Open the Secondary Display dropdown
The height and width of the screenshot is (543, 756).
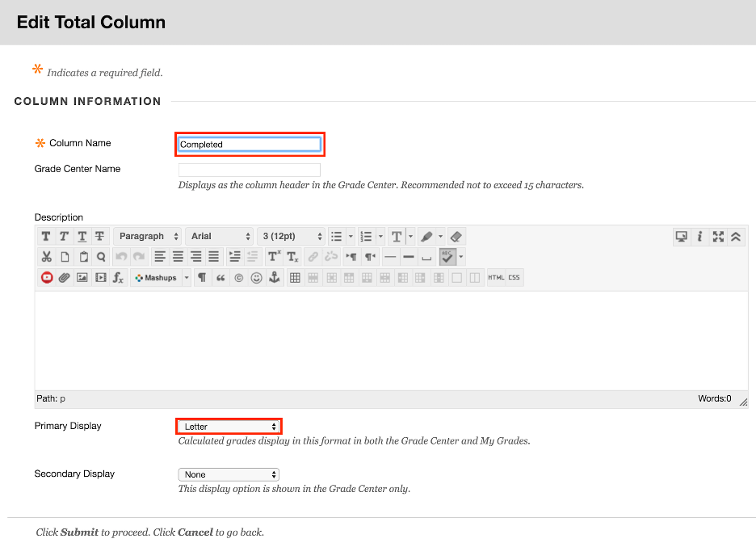pyautogui.click(x=228, y=474)
